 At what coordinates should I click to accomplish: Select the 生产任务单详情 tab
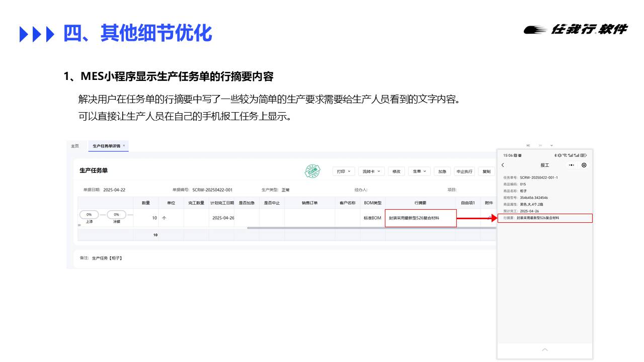point(106,146)
